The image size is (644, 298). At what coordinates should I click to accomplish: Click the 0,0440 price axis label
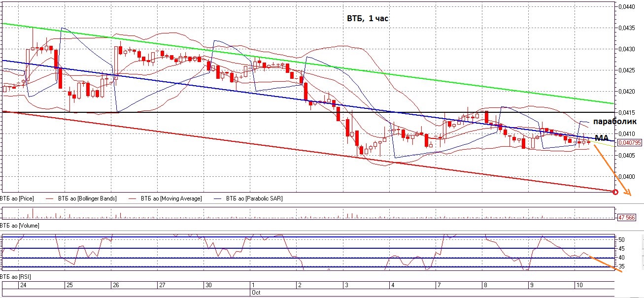pyautogui.click(x=627, y=6)
